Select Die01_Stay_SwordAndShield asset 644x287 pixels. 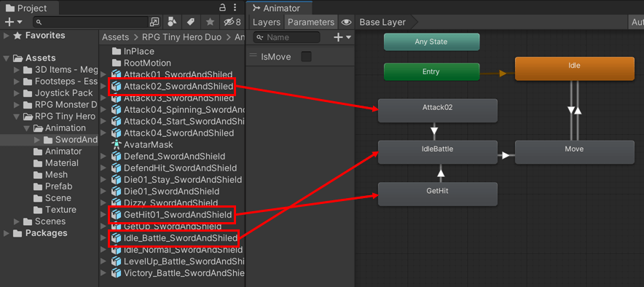[x=176, y=180]
